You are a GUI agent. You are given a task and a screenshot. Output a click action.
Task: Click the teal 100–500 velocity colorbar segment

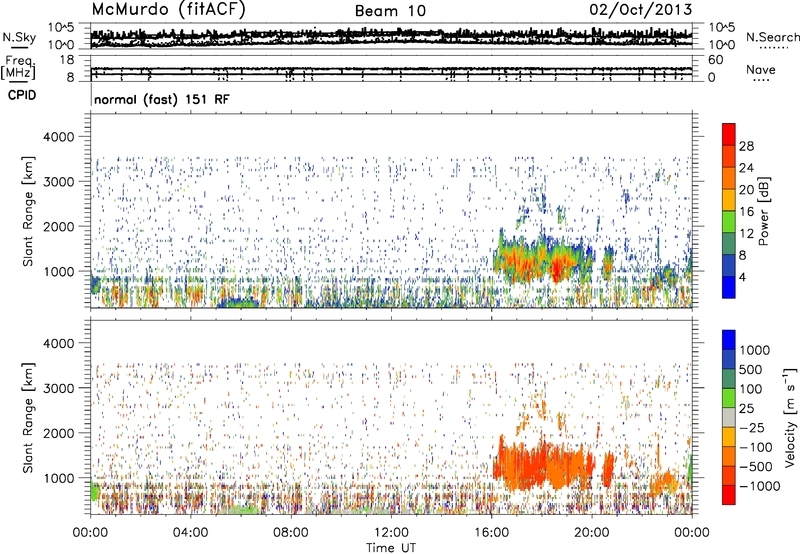click(729, 379)
